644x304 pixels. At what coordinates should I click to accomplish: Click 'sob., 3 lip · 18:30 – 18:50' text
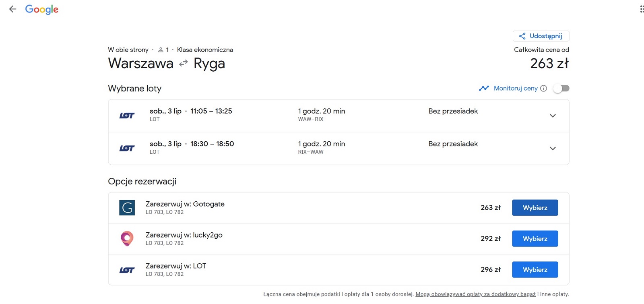coord(192,144)
